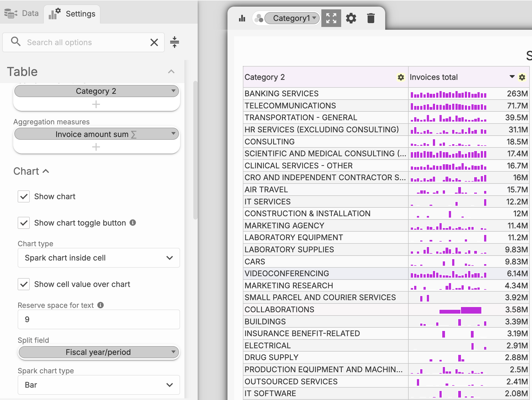The height and width of the screenshot is (400, 532).
Task: Click gear icon in Invoices total column header
Action: pos(522,77)
